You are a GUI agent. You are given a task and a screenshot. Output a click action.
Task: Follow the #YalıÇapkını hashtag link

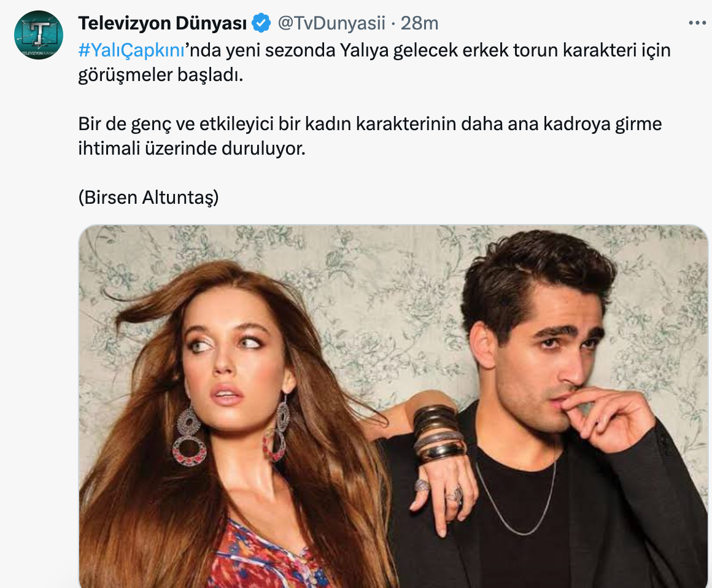131,50
